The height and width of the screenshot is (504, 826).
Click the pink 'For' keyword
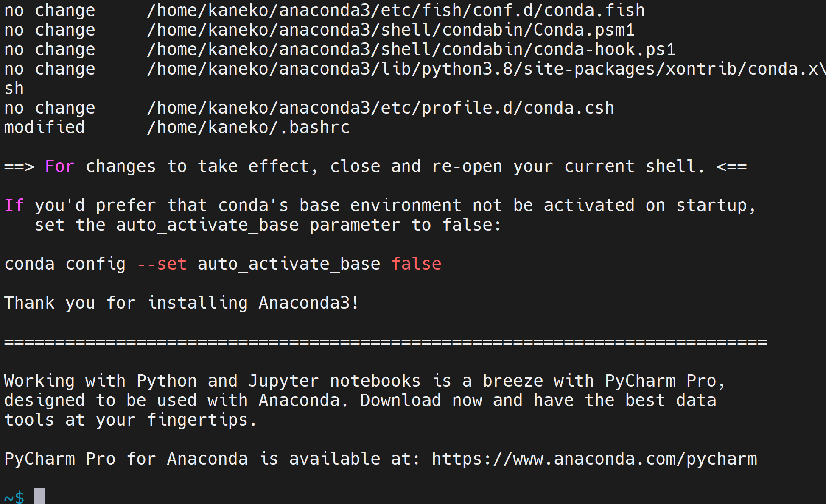pos(60,167)
